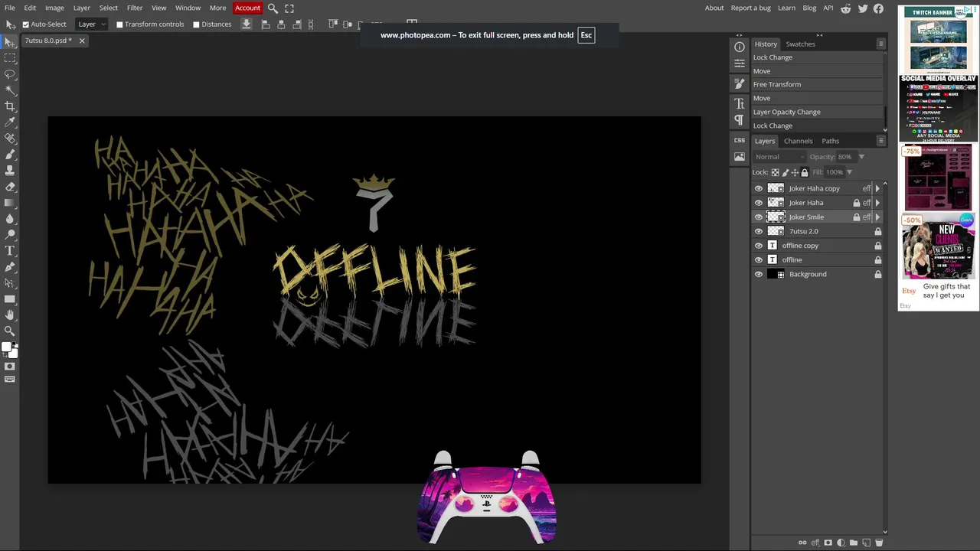This screenshot has height=551, width=980.
Task: Open the Filter menu
Action: pyautogui.click(x=135, y=8)
